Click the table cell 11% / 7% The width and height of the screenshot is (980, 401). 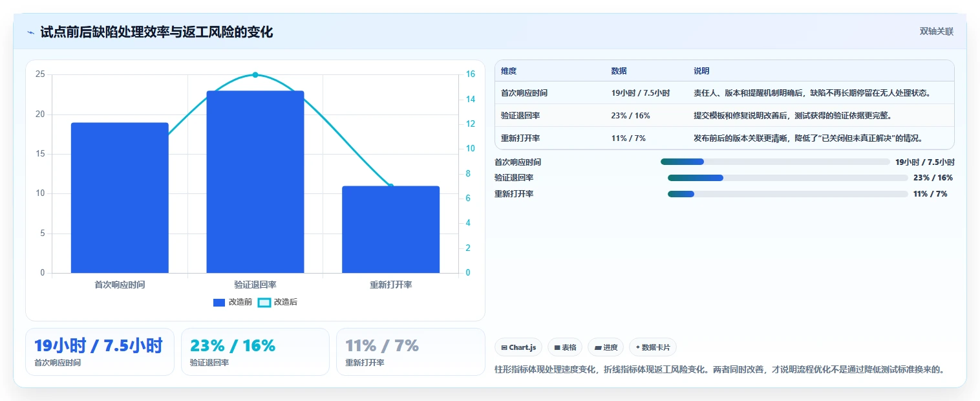coord(628,138)
